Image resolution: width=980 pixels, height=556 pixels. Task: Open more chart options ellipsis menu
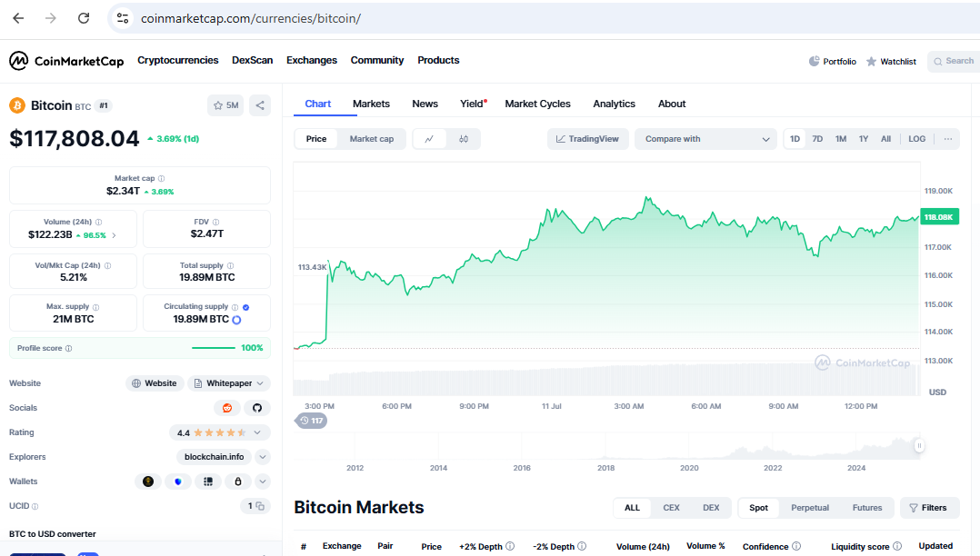coord(948,139)
